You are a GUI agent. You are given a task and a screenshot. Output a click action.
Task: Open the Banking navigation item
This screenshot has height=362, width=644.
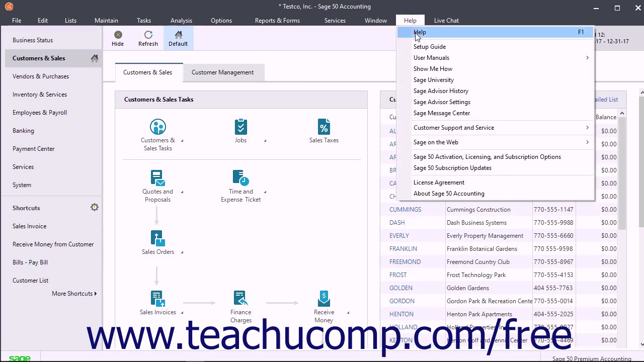[x=23, y=131]
